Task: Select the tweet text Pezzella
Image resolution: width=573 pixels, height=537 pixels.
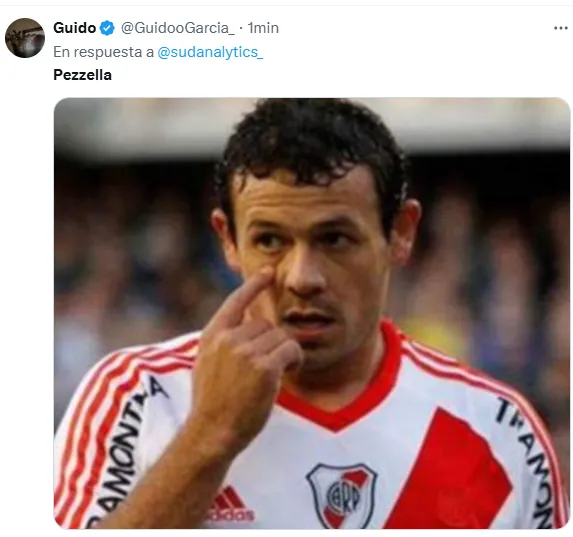Action: point(83,75)
